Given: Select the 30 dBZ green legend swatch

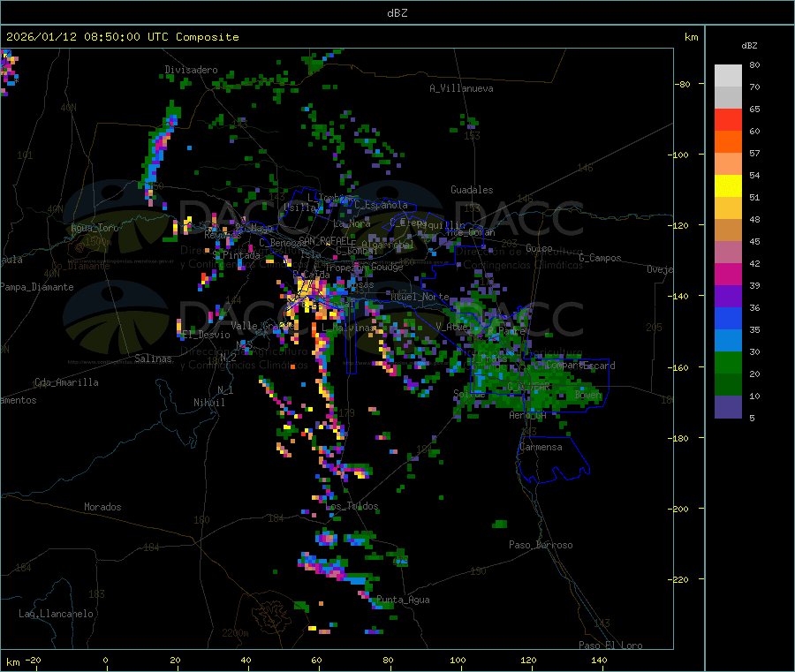Looking at the screenshot, I should click(x=728, y=362).
